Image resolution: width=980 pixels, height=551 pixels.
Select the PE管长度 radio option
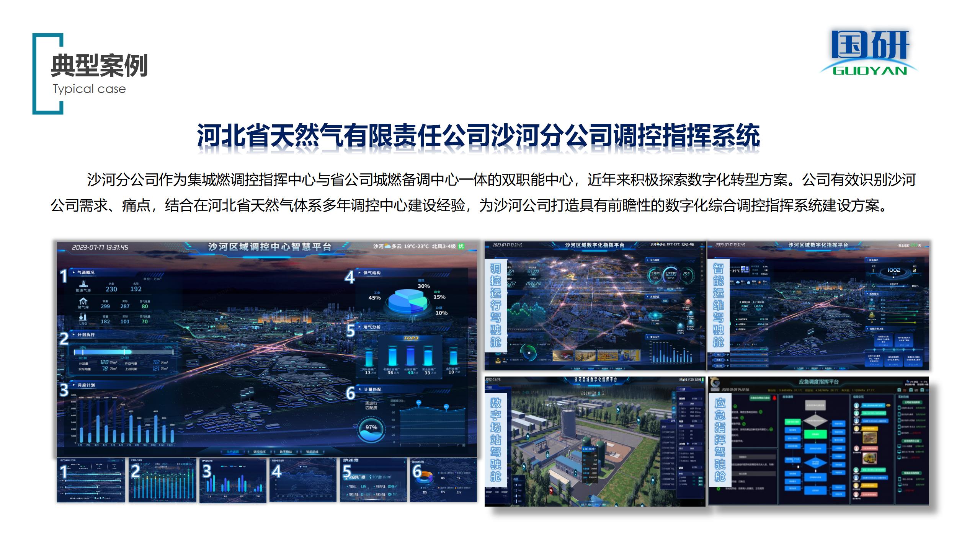(758, 302)
